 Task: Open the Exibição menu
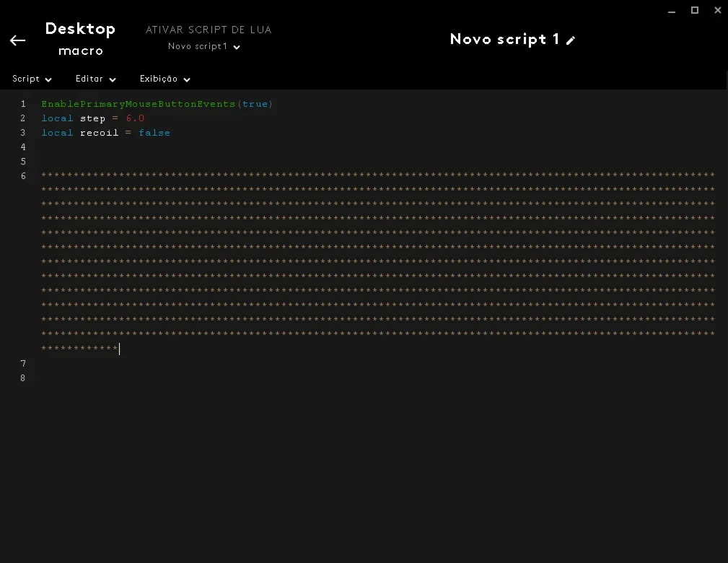pyautogui.click(x=165, y=79)
